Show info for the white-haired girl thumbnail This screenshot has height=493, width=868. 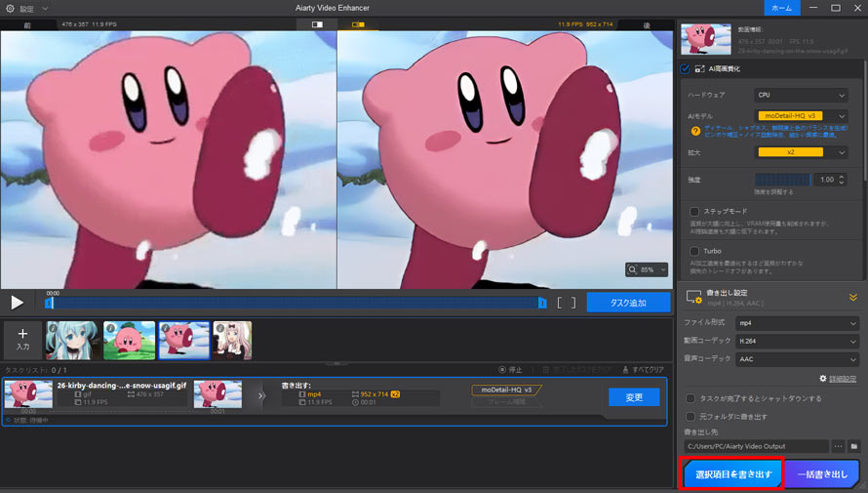coord(219,328)
